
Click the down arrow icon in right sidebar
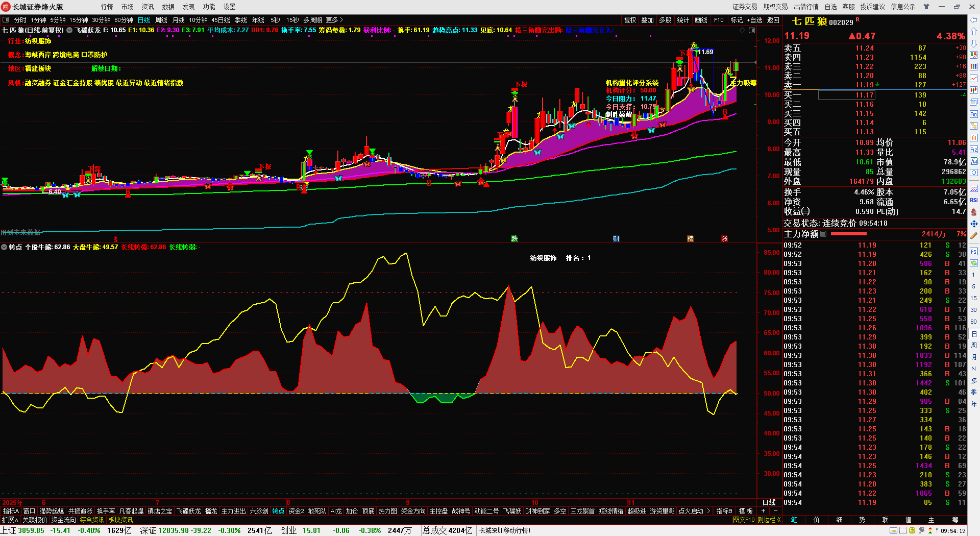(x=974, y=43)
